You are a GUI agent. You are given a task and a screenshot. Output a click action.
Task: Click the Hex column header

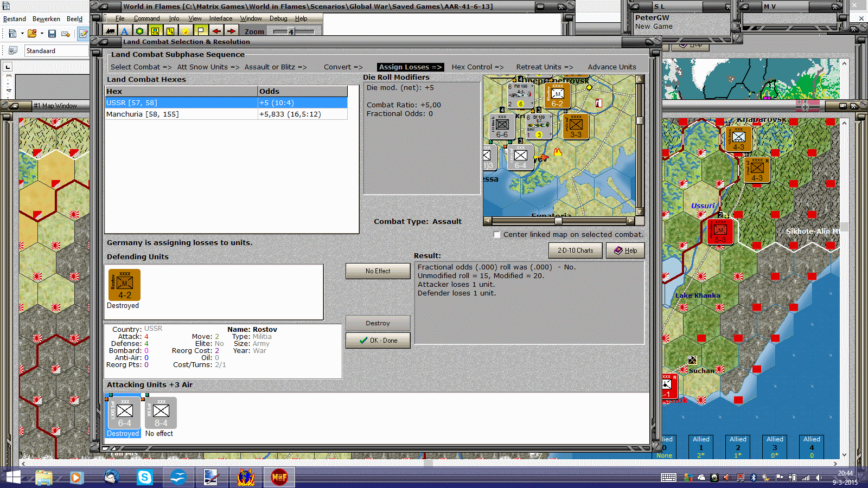(181, 92)
